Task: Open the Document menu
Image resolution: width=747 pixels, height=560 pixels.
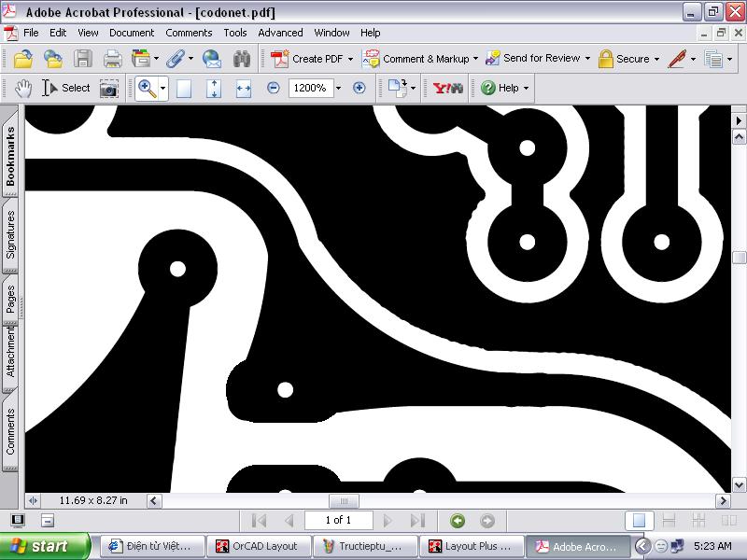Action: pyautogui.click(x=132, y=33)
